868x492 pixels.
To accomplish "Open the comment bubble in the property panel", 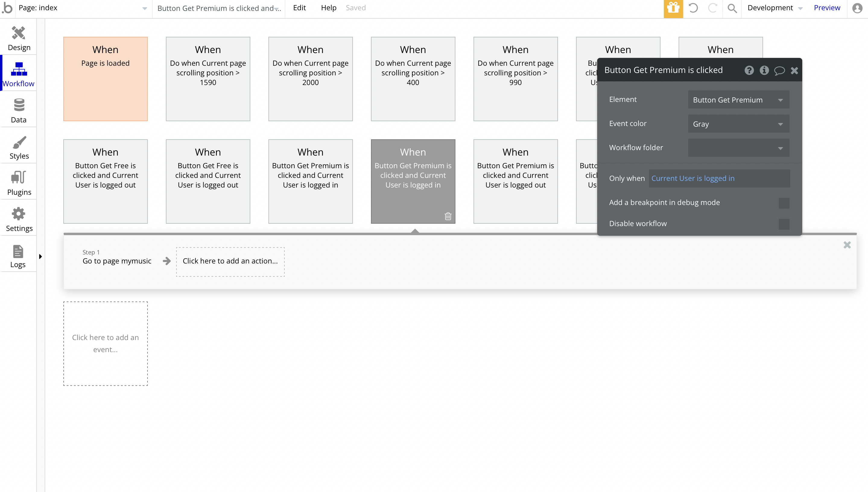I will coord(779,70).
